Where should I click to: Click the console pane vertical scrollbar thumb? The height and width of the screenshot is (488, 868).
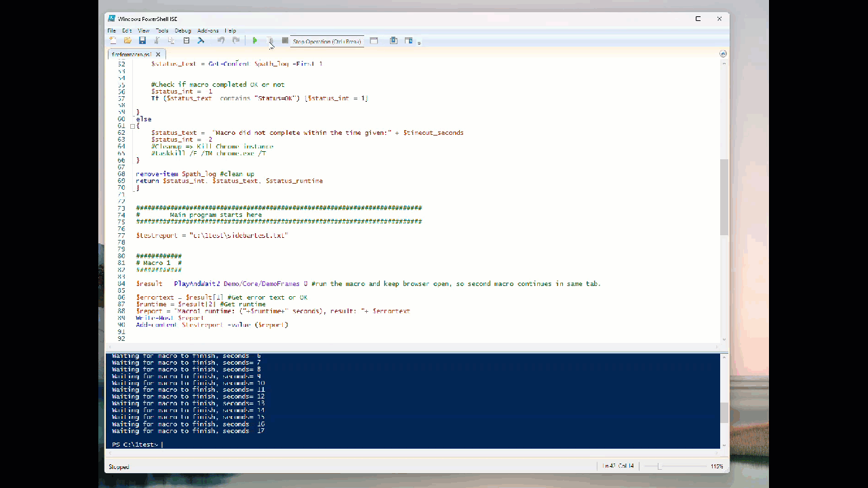[x=724, y=413]
